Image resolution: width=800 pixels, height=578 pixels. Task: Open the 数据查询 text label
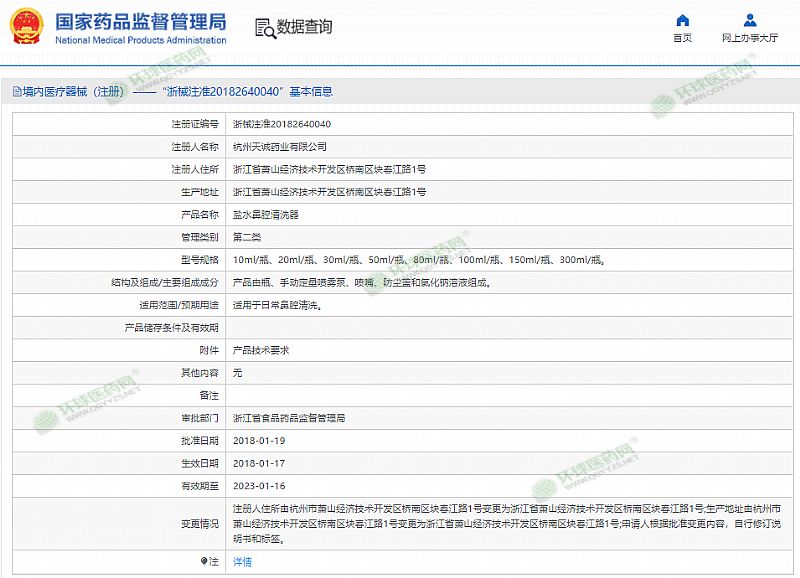(x=304, y=27)
